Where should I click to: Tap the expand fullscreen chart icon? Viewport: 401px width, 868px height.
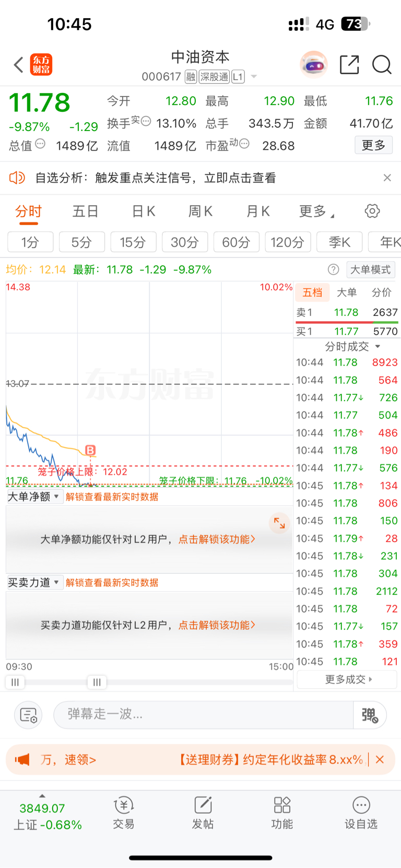tap(279, 523)
